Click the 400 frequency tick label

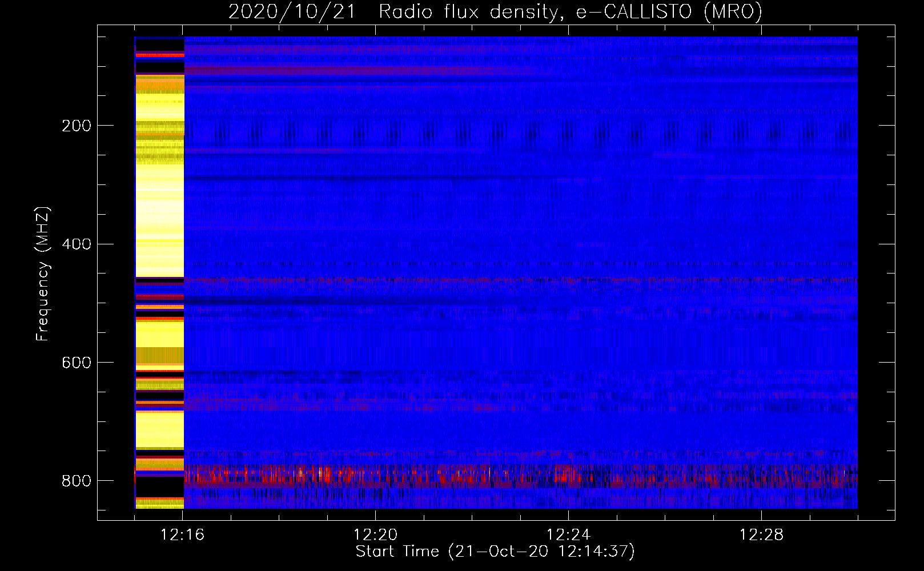pyautogui.click(x=77, y=244)
